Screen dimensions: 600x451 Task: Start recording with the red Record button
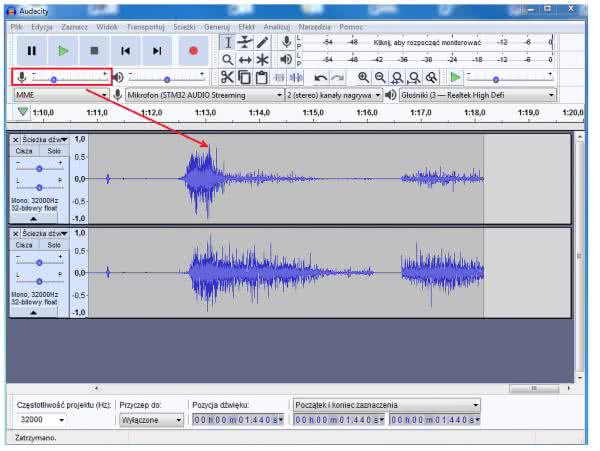point(193,50)
